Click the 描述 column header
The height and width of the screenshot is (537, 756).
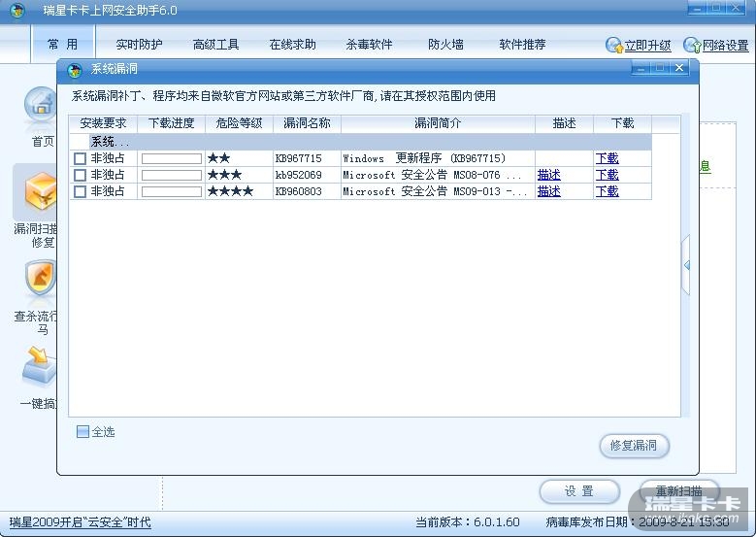coord(564,123)
